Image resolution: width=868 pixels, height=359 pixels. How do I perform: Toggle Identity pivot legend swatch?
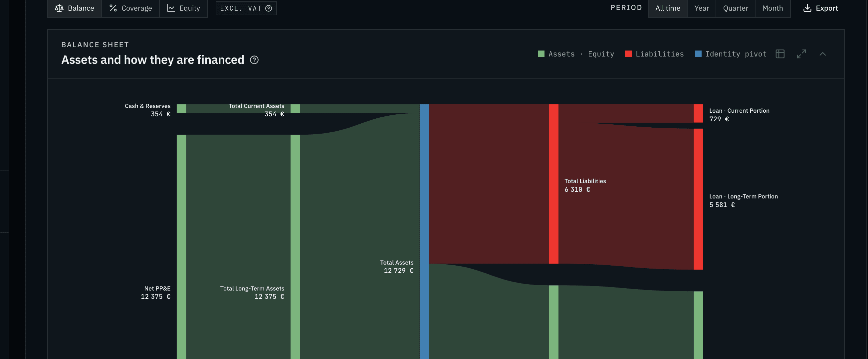coord(698,54)
